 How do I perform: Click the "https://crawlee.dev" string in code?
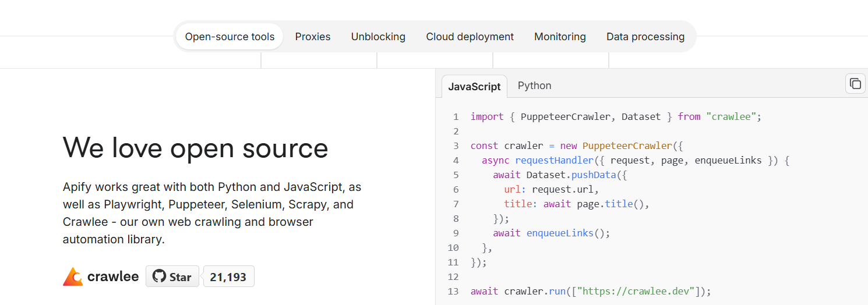point(636,291)
